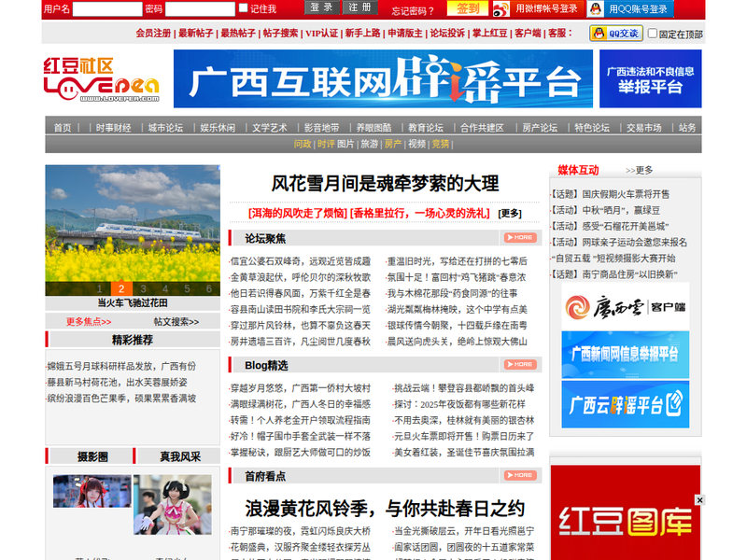Select slide 2 of the image carousel
The image size is (747, 560).
(x=120, y=288)
